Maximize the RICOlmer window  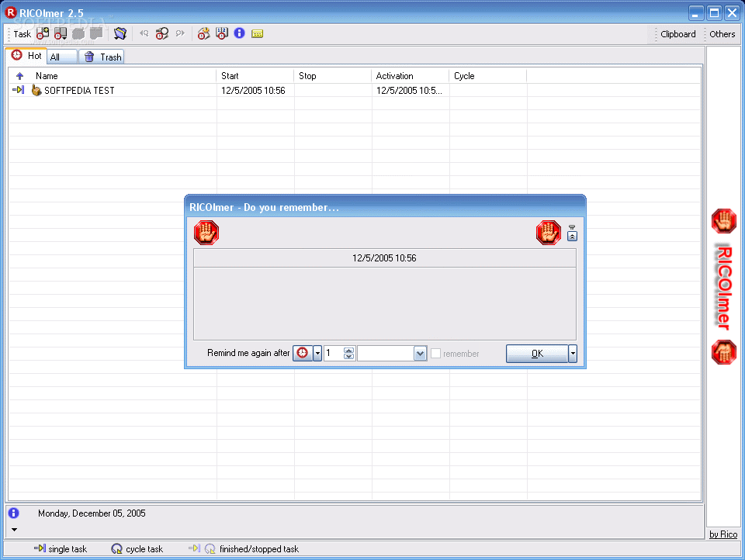click(x=714, y=13)
